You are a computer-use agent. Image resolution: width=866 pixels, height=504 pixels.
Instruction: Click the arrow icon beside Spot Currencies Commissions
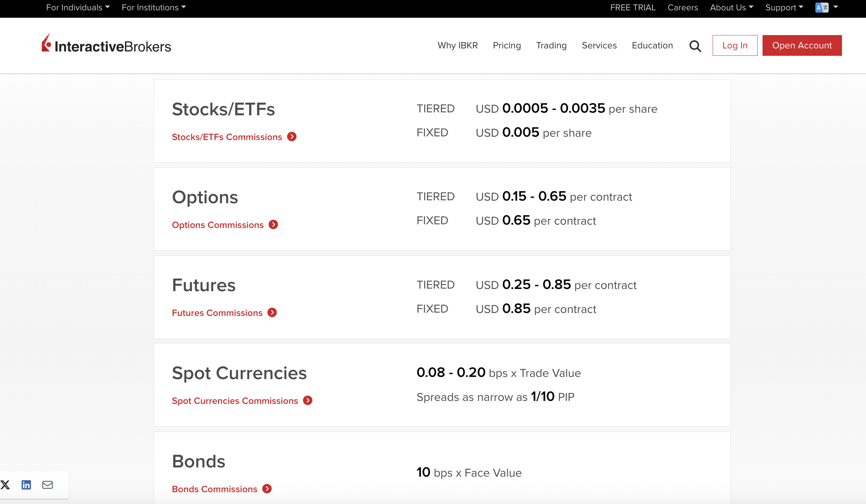pos(308,401)
